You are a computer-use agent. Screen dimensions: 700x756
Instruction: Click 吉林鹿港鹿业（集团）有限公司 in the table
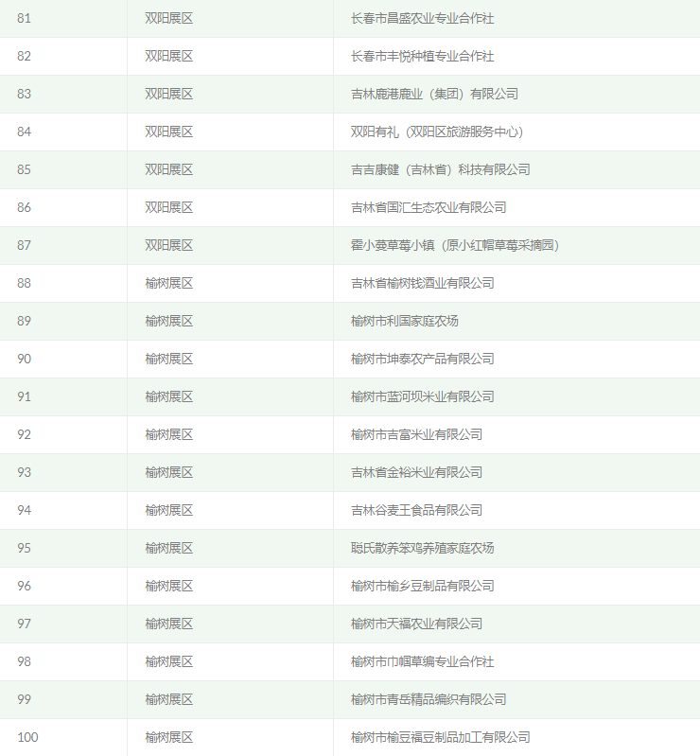434,94
